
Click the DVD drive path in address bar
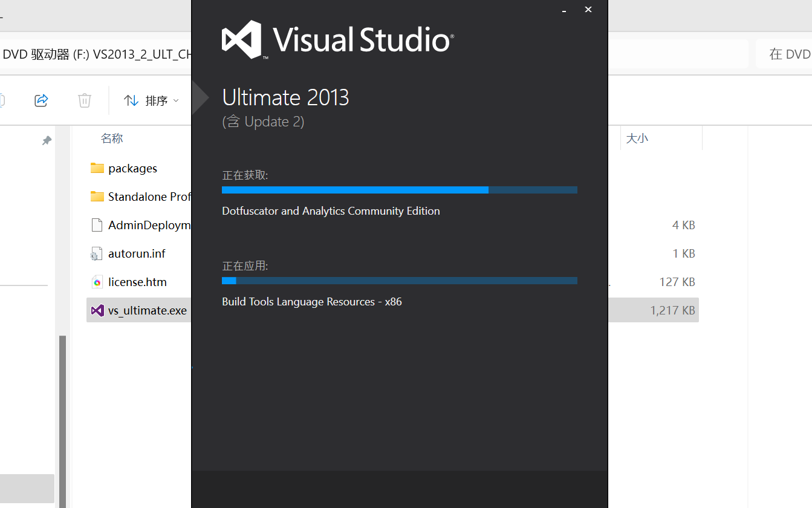97,54
